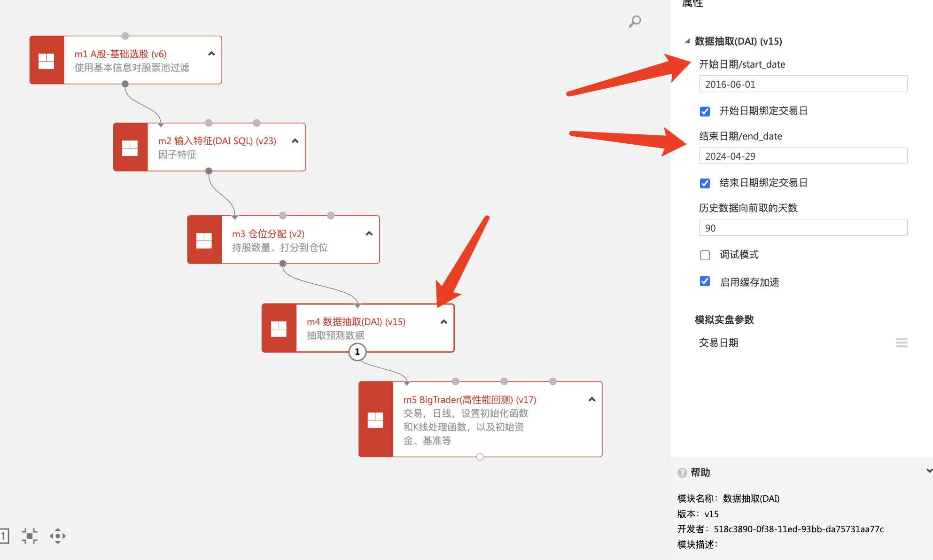Enable the 调试模式 checkbox
The width and height of the screenshot is (933, 560).
(705, 255)
